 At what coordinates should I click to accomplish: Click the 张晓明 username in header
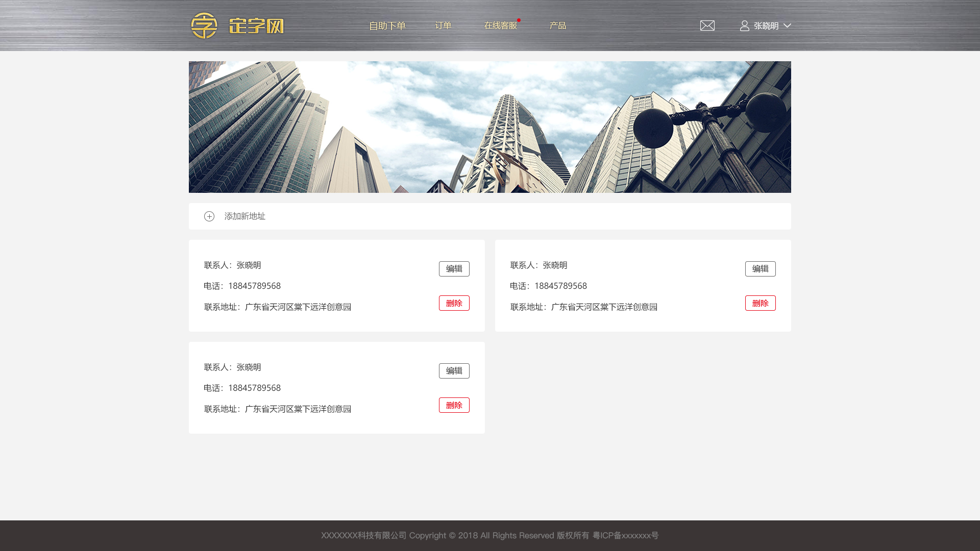click(x=766, y=26)
